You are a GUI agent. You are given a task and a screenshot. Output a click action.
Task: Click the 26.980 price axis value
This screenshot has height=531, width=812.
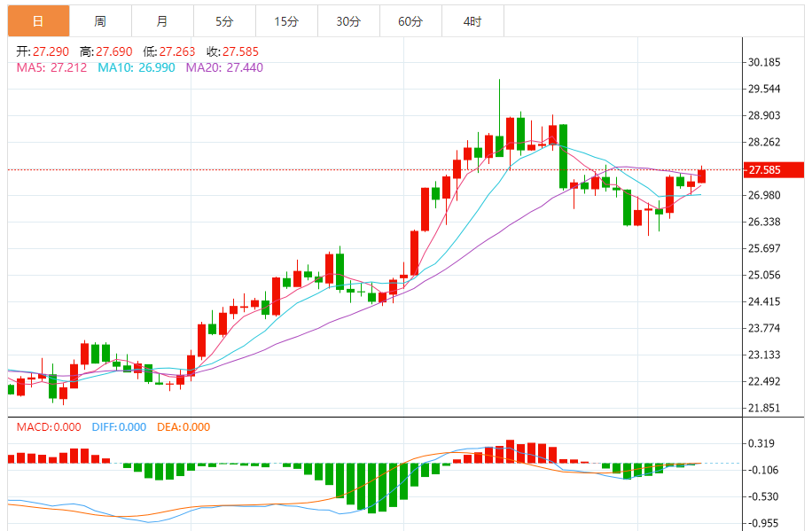pos(764,195)
